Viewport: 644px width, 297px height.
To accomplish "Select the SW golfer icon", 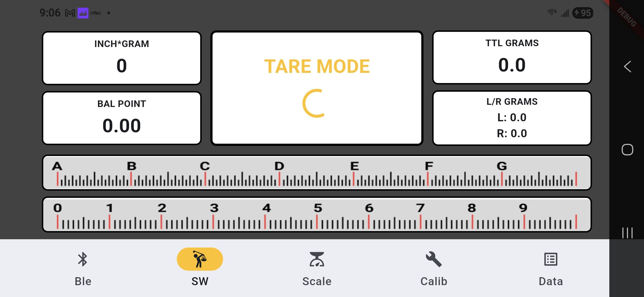I will [x=200, y=259].
